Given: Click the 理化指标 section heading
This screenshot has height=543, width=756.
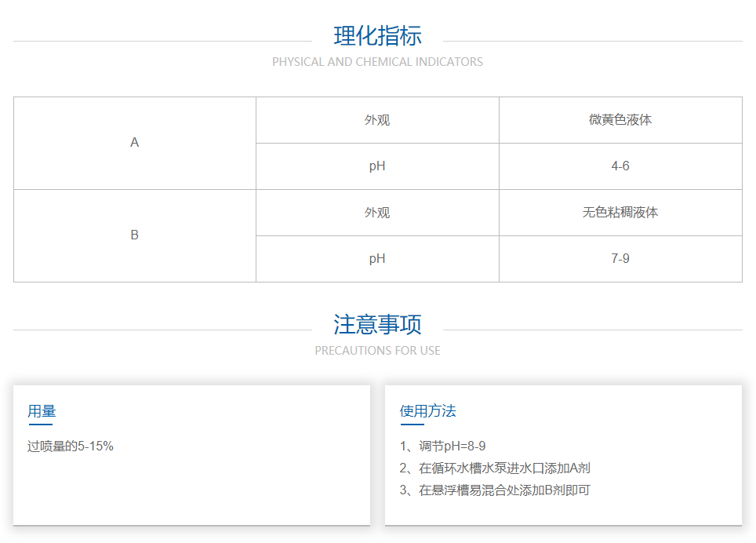Looking at the screenshot, I should click(x=377, y=36).
